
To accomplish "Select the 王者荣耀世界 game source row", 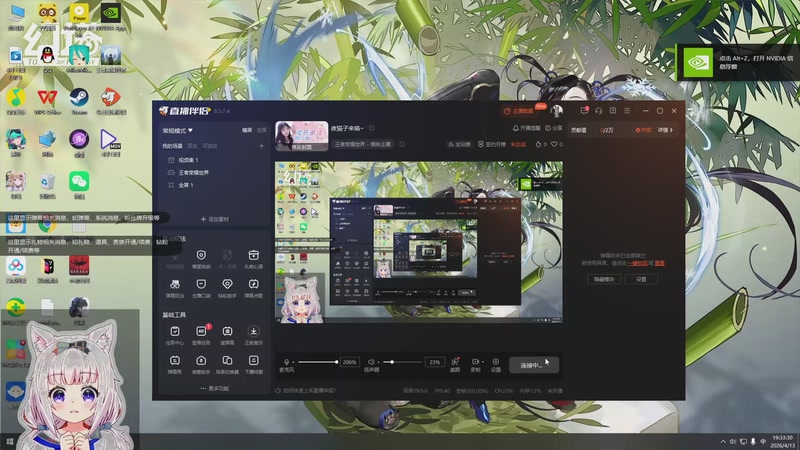I will pyautogui.click(x=214, y=172).
